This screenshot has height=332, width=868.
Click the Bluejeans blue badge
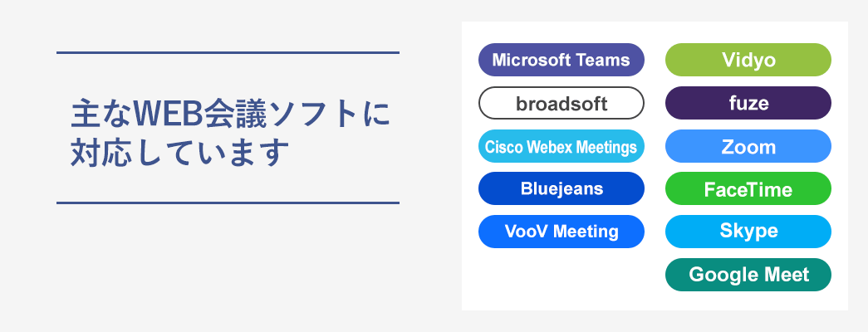tap(561, 188)
